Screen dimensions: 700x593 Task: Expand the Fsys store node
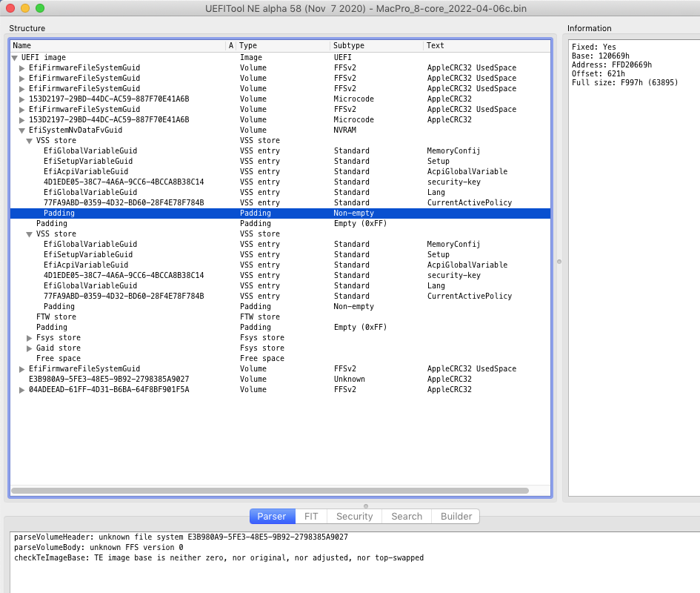pyautogui.click(x=30, y=338)
